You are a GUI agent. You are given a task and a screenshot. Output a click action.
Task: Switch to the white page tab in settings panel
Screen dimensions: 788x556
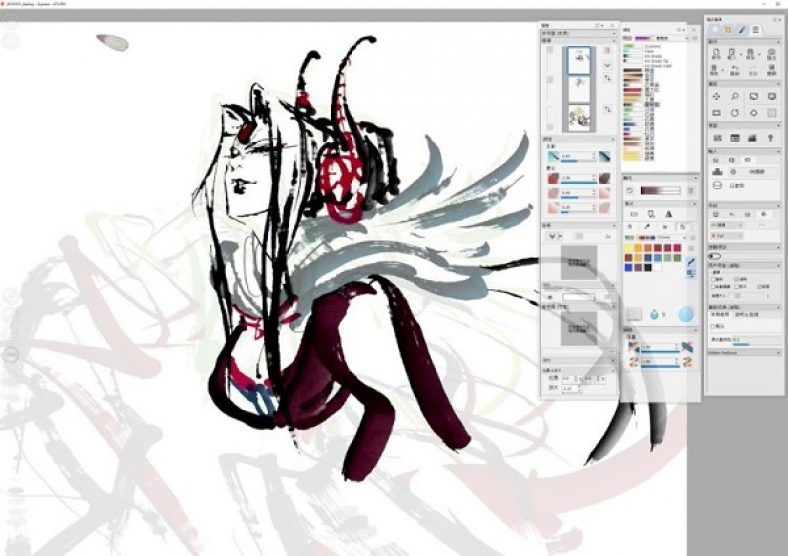pos(715,30)
